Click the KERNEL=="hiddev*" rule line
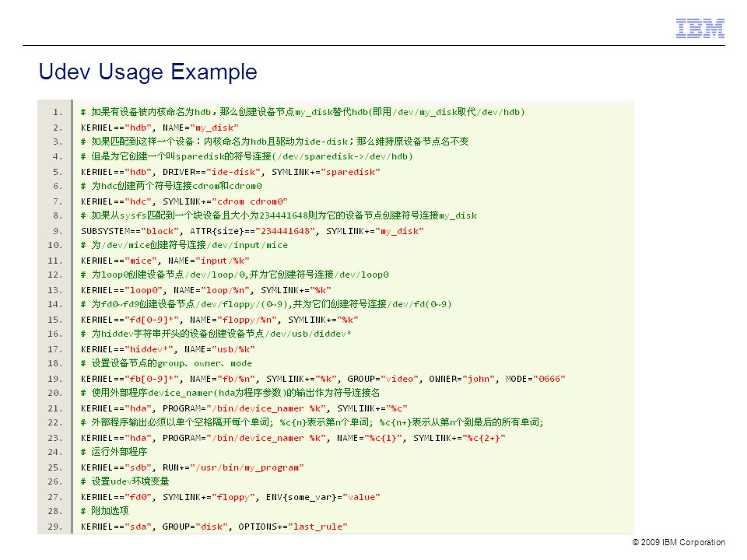 (168, 349)
